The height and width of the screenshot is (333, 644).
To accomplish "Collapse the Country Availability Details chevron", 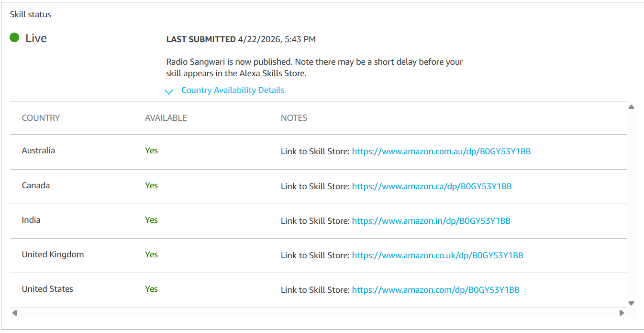I will pos(168,92).
